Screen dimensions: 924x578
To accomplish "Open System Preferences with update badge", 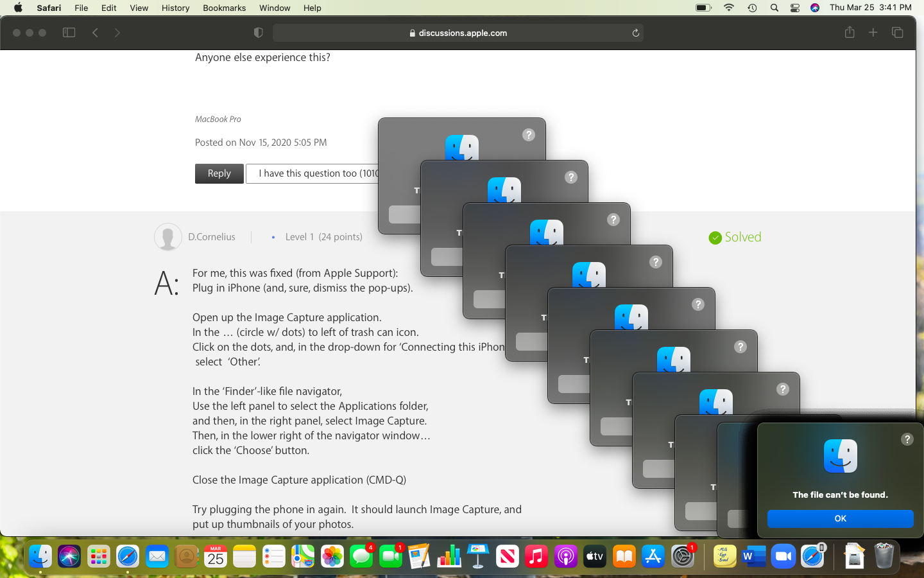I will (683, 556).
